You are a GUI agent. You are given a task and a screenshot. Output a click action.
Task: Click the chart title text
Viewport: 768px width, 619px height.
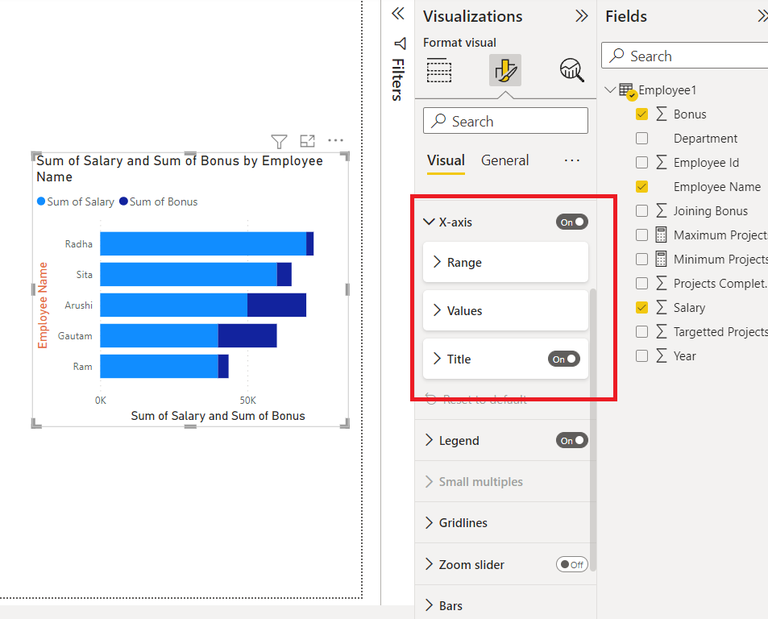pyautogui.click(x=180, y=168)
